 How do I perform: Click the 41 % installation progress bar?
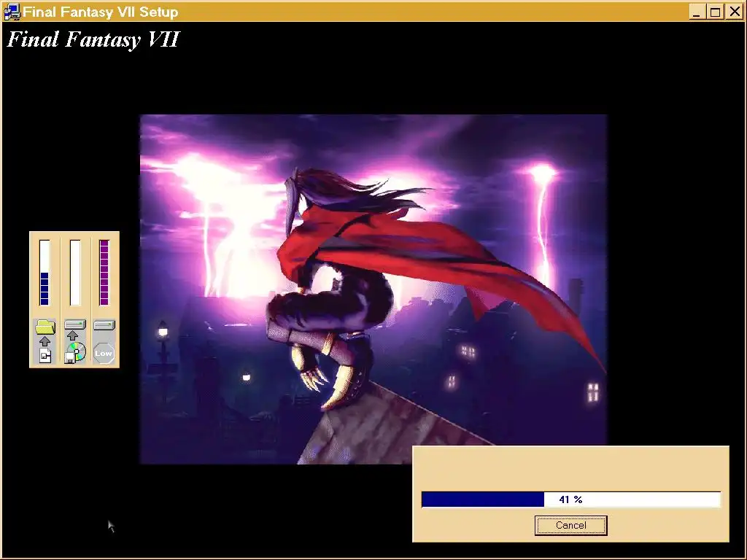570,499
